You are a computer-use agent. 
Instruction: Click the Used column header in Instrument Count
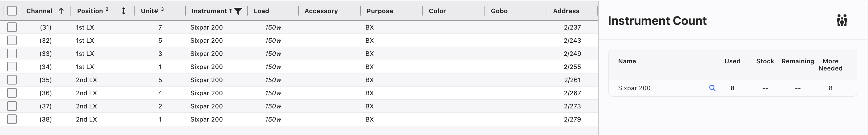click(732, 61)
